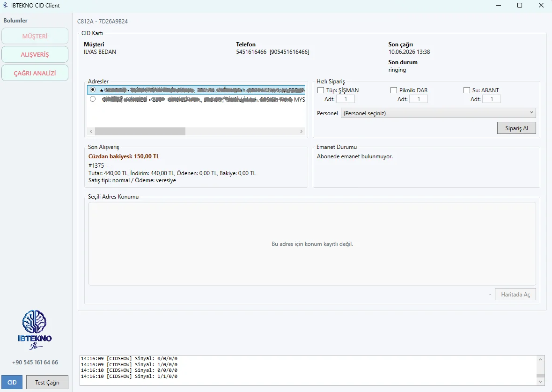Screen dimensions: 552x392
Task: Click the address list horizontal scrollbar thumb
Action: pos(140,132)
